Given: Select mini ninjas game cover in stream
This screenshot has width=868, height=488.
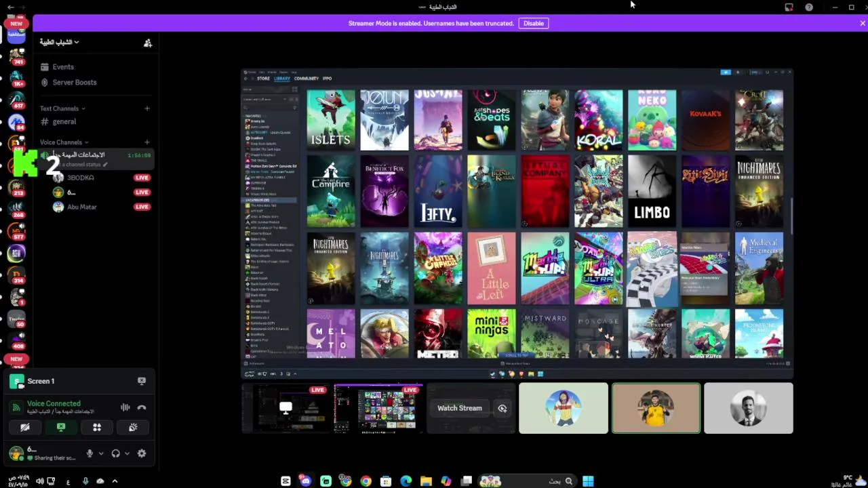Looking at the screenshot, I should tap(492, 333).
